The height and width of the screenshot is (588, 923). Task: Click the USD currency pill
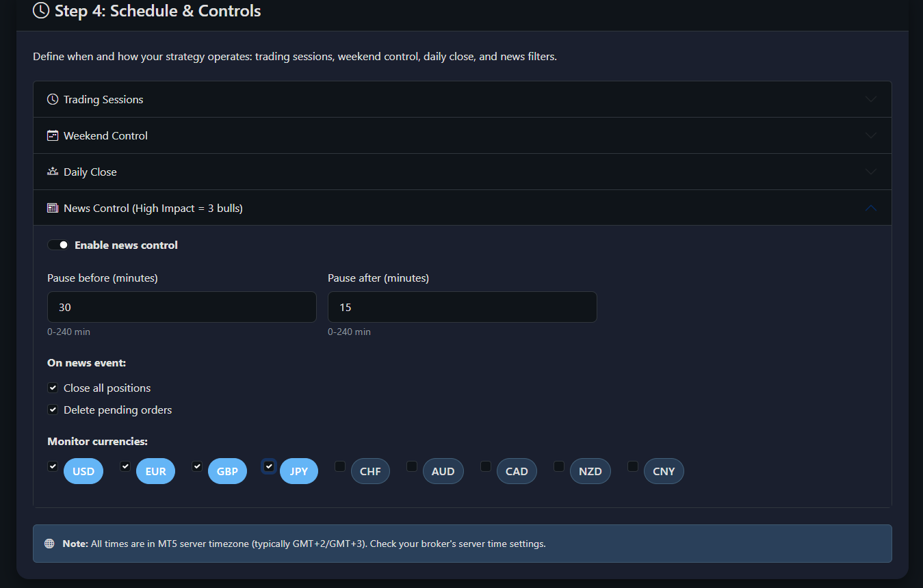(83, 471)
